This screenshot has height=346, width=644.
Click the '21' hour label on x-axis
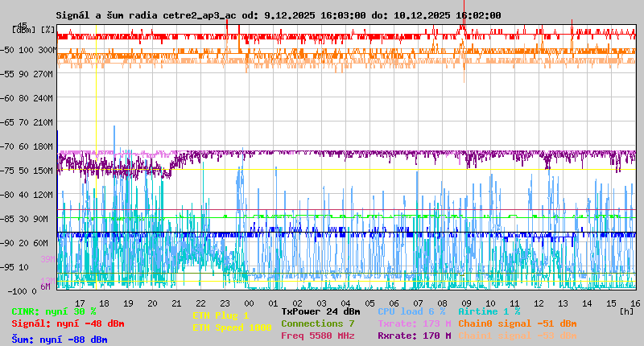point(176,303)
